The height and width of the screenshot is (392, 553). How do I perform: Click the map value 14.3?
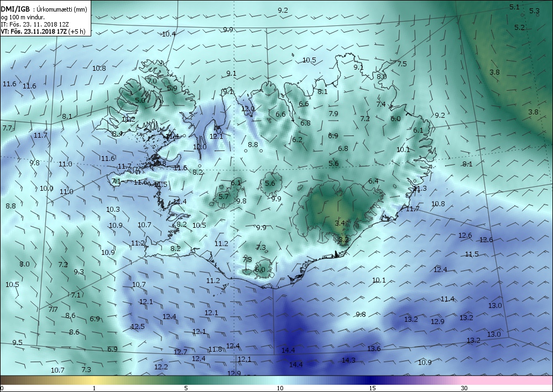coord(348,360)
